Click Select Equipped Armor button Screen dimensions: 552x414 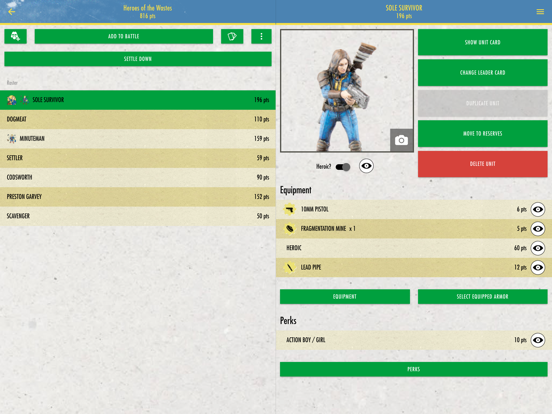(482, 296)
